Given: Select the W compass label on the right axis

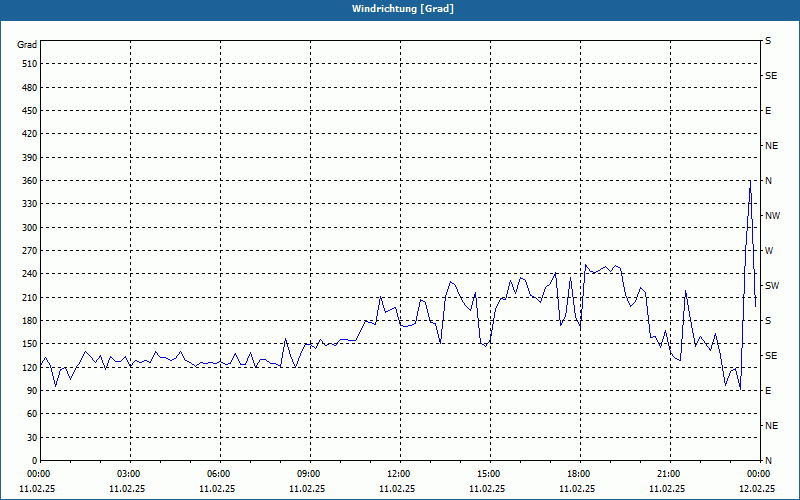Looking at the screenshot, I should tap(769, 251).
